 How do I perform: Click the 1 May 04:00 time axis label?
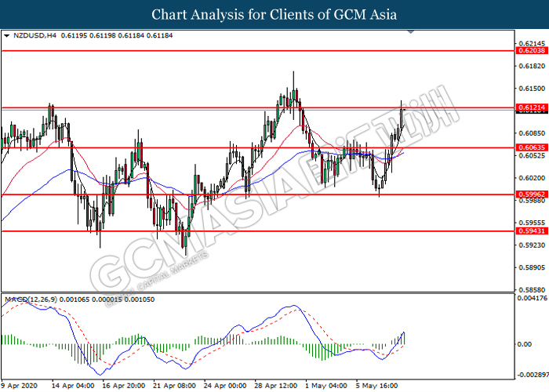click(326, 386)
